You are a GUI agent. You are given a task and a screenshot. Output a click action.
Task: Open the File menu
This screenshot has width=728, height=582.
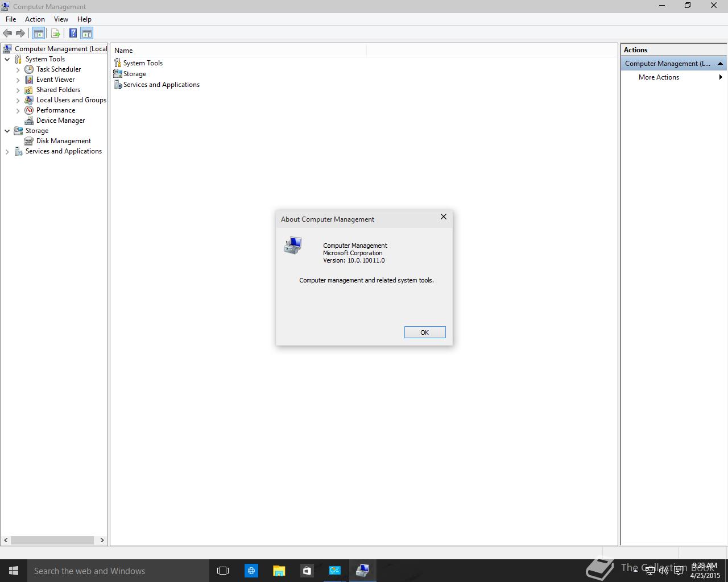(11, 19)
